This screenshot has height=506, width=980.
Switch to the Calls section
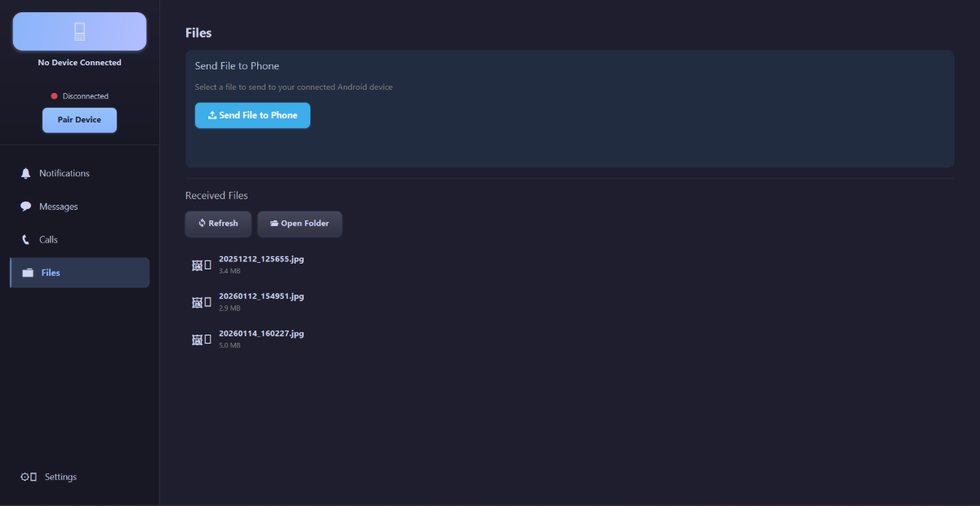[x=48, y=239]
